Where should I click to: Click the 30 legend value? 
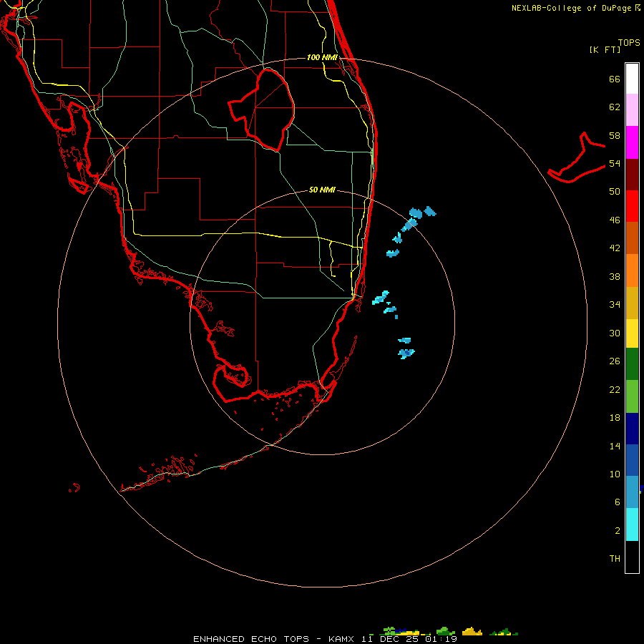pyautogui.click(x=615, y=333)
